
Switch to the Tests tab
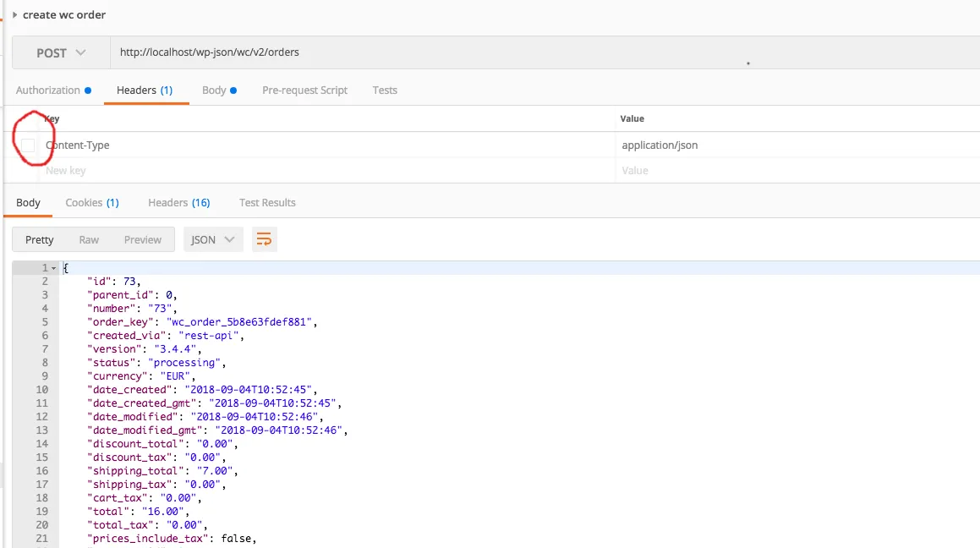pos(385,90)
